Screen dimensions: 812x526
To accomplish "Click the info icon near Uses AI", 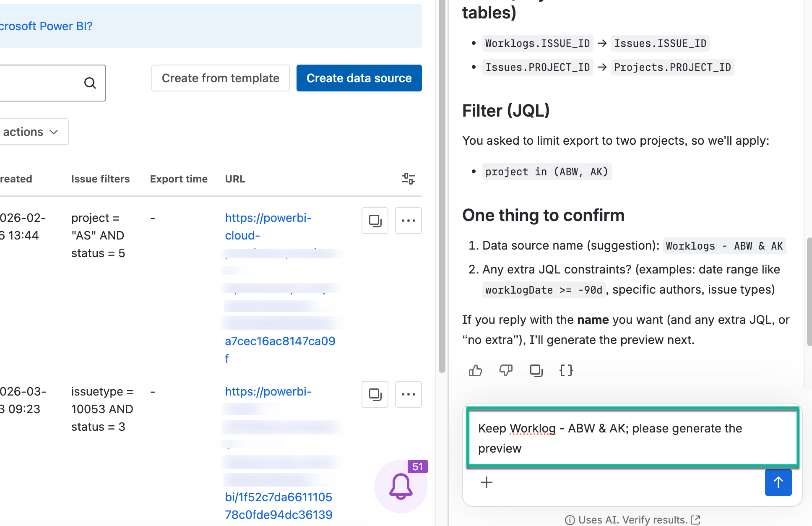I will point(570,520).
